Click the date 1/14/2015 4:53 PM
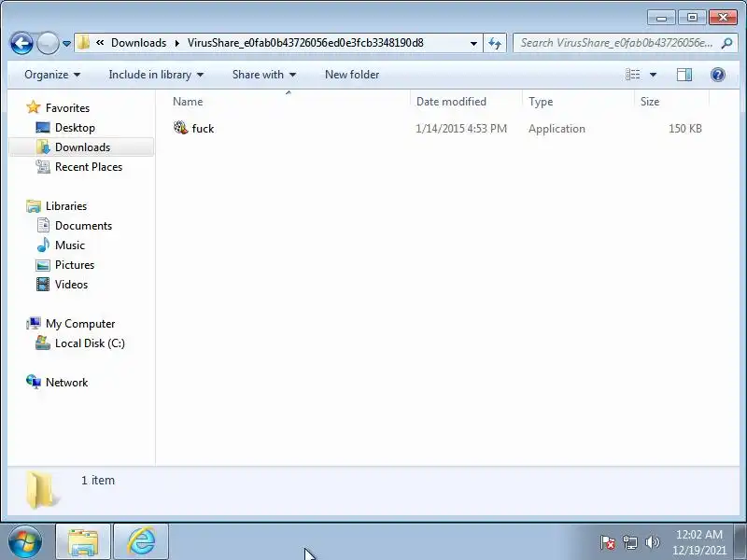Screen dimensions: 747x560 461,129
